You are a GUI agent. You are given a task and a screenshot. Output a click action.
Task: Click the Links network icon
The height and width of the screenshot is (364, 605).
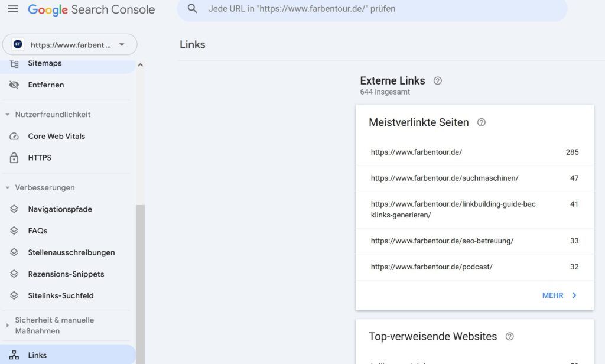click(14, 355)
